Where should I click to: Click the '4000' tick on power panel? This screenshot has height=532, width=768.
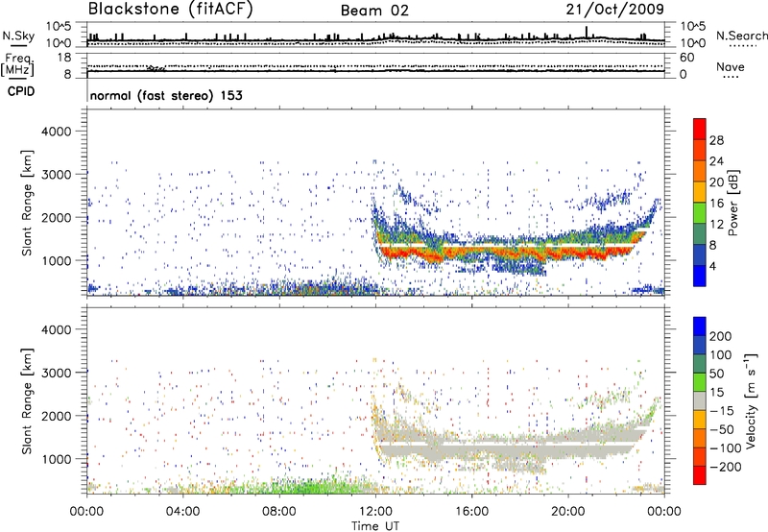[x=56, y=132]
